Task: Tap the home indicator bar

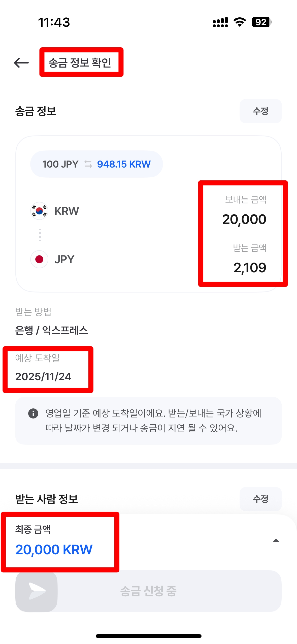Action: click(x=148, y=636)
